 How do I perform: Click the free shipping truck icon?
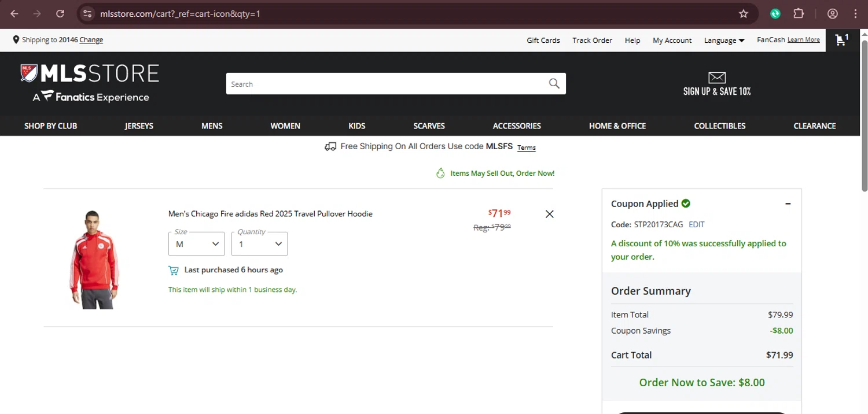click(x=330, y=147)
